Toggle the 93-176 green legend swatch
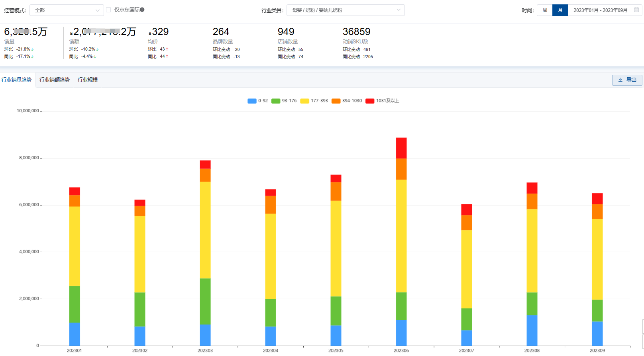This screenshot has height=356, width=644. point(276,101)
